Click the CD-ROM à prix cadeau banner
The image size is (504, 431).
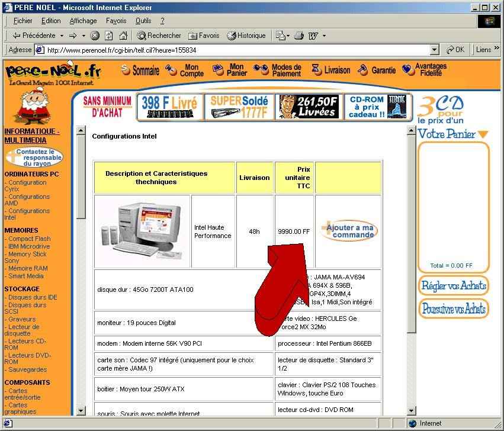coord(377,107)
